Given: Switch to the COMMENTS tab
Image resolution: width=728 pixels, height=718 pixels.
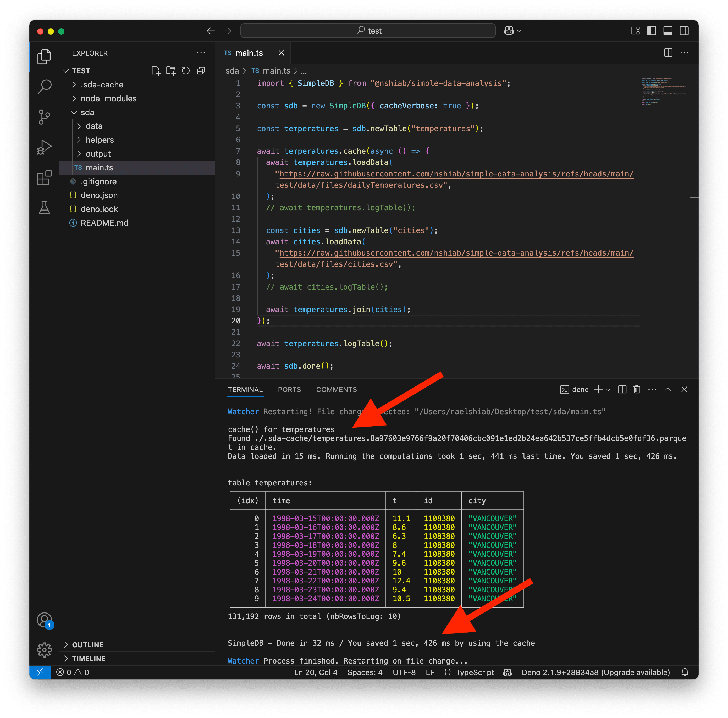Looking at the screenshot, I should [x=336, y=390].
